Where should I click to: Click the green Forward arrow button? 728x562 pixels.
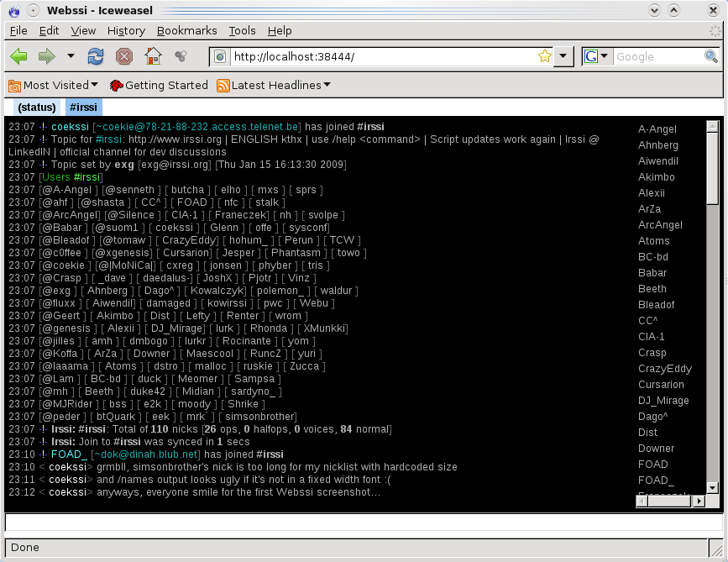46,56
